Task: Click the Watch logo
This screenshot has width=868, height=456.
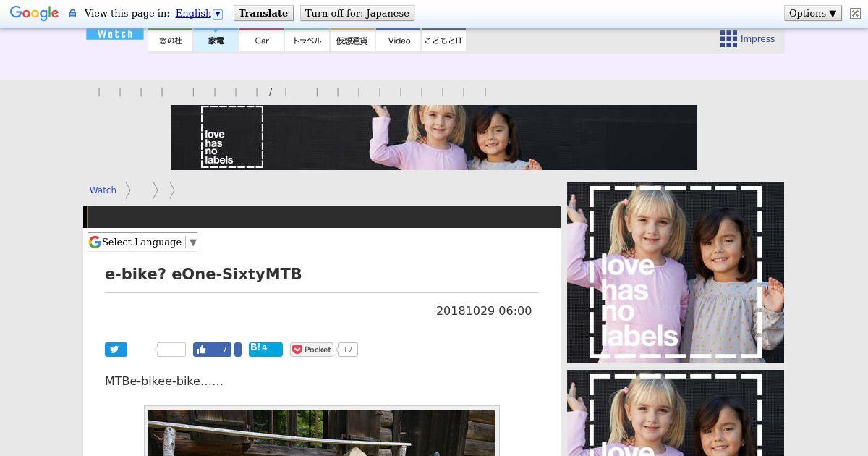Action: coord(115,34)
